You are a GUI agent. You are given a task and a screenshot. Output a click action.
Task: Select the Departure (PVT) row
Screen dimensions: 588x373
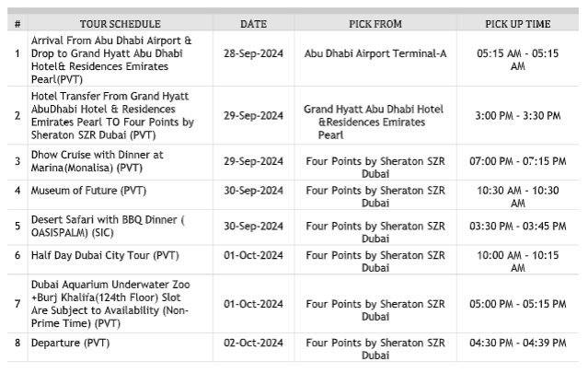click(x=293, y=348)
